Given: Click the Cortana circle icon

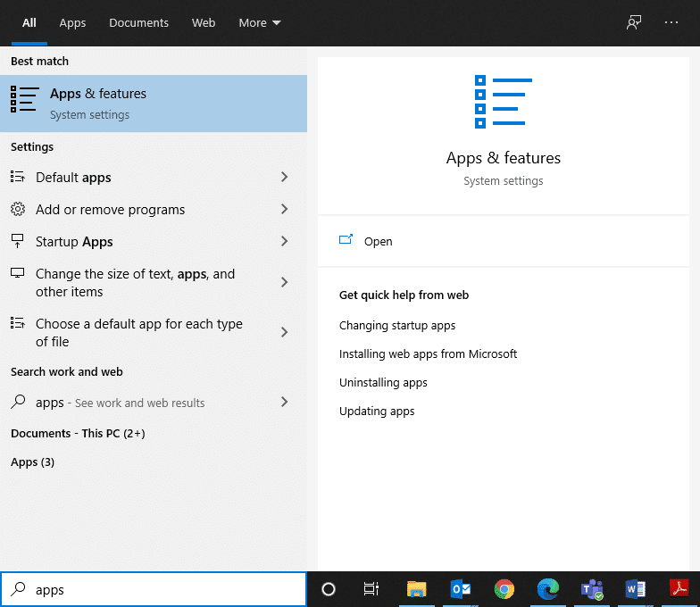Looking at the screenshot, I should 329,589.
